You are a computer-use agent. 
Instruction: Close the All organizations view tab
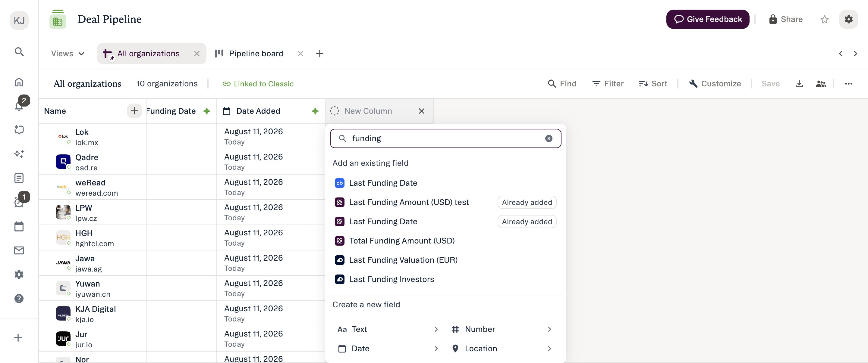(x=197, y=54)
